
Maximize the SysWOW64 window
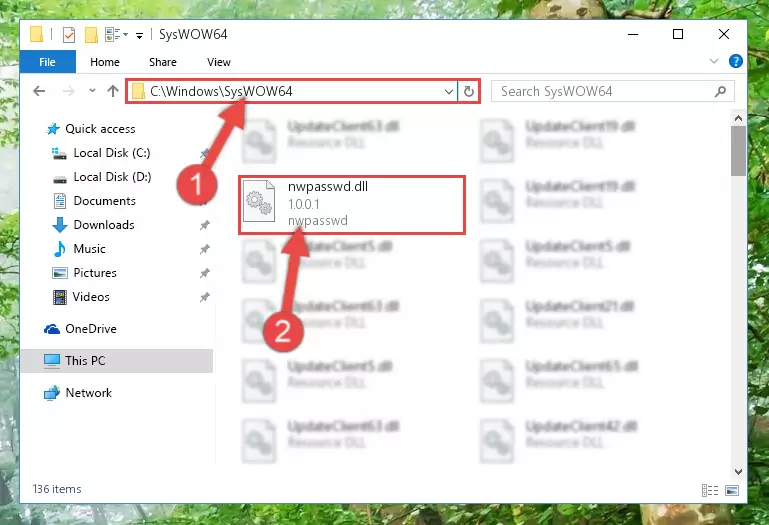click(678, 34)
